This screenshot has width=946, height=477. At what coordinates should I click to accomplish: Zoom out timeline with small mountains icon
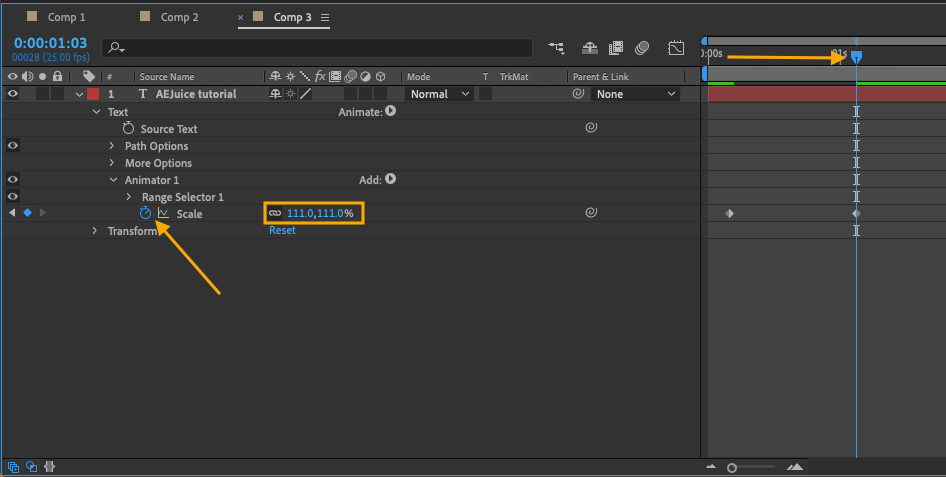[711, 467]
